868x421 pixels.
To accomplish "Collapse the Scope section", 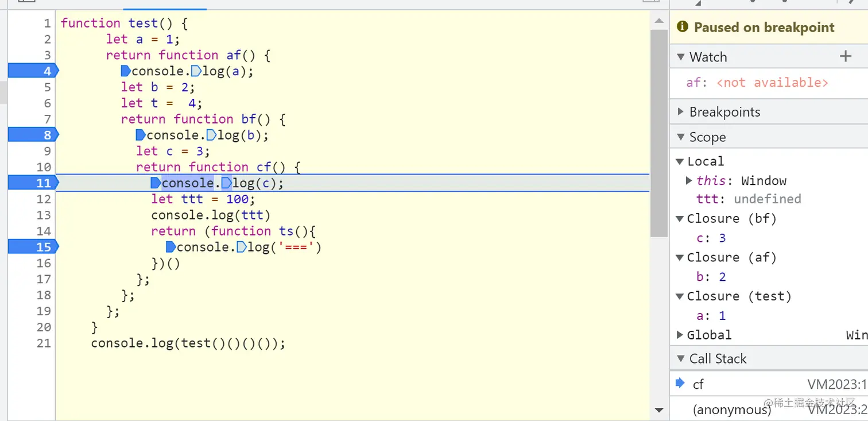I will click(x=681, y=137).
